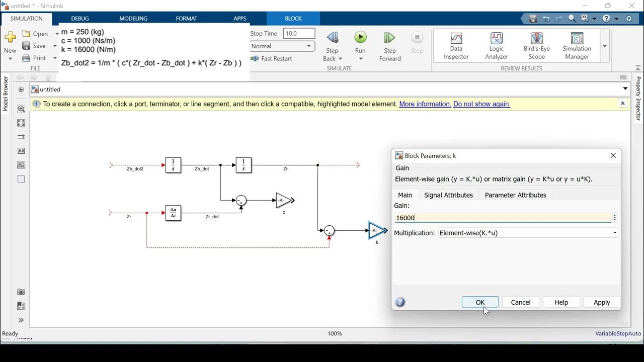Click the Print icon
The width and height of the screenshot is (644, 362).
point(26,58)
